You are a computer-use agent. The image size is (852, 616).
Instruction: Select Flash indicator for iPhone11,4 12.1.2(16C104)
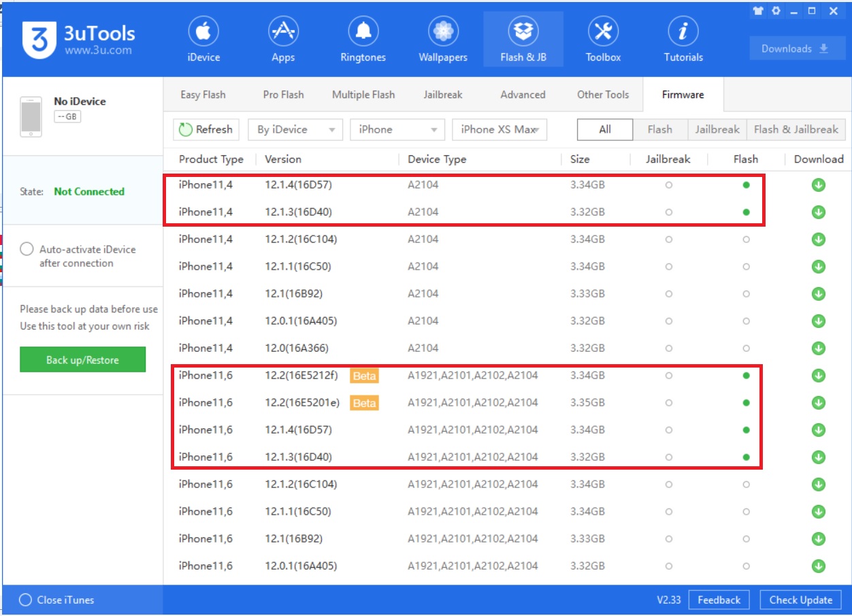click(x=747, y=239)
